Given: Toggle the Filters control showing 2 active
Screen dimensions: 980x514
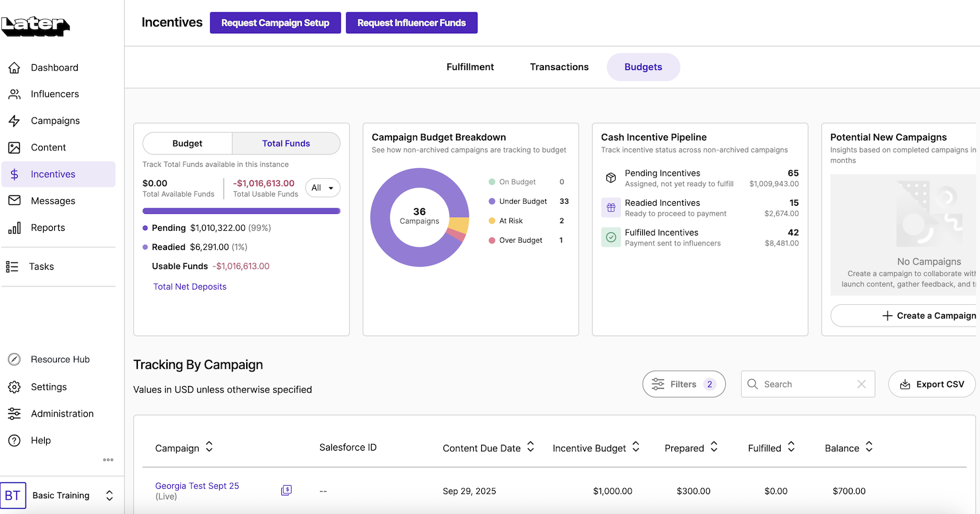Looking at the screenshot, I should 684,384.
